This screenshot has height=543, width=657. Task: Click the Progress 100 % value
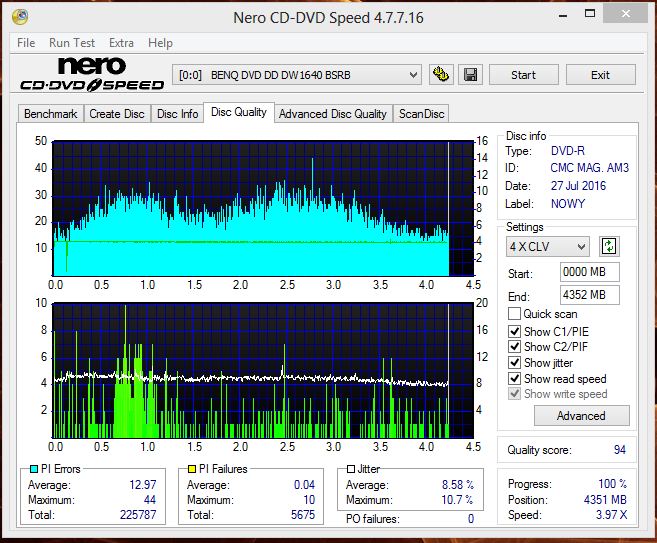click(x=613, y=484)
